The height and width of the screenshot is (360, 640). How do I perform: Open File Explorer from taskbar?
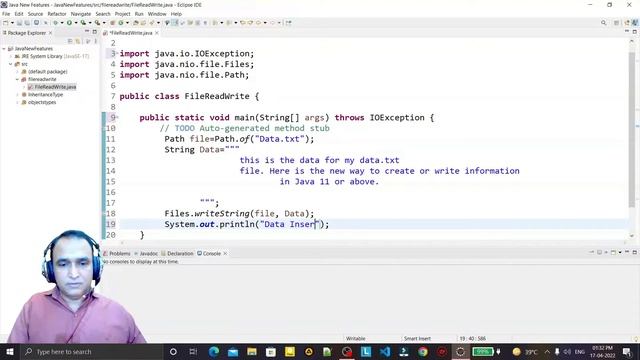pos(252,351)
